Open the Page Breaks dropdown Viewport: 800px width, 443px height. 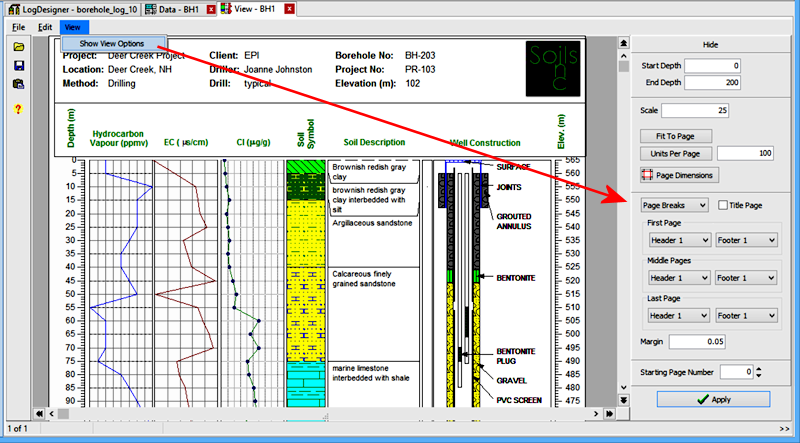[675, 205]
